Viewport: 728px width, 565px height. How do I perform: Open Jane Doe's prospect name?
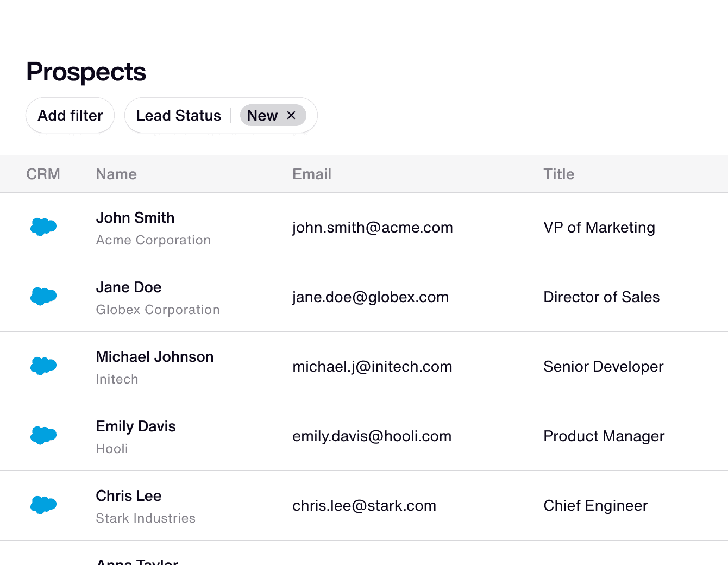pos(129,287)
